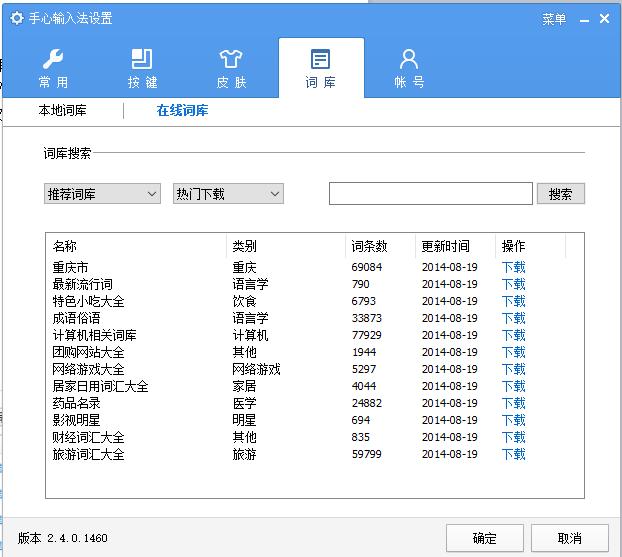Click the settings gear icon in title bar
This screenshot has height=557, width=622.
click(x=17, y=18)
